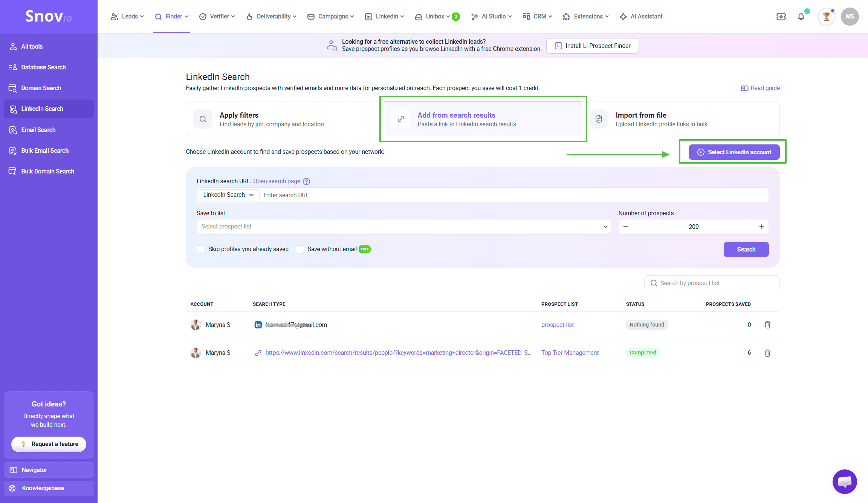The image size is (868, 503).
Task: Delete the prospect-list search row
Action: pyautogui.click(x=767, y=325)
